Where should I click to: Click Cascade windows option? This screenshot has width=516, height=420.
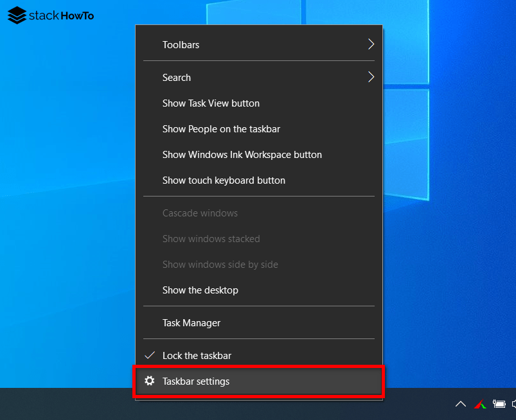tap(200, 213)
